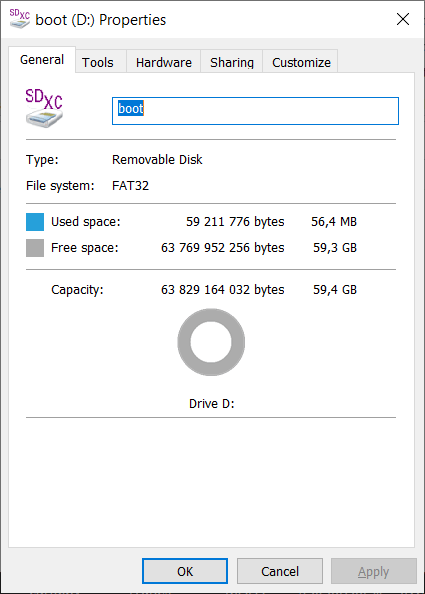
Task: Click the 63 829 164 032 bytes capacity value
Action: [223, 290]
